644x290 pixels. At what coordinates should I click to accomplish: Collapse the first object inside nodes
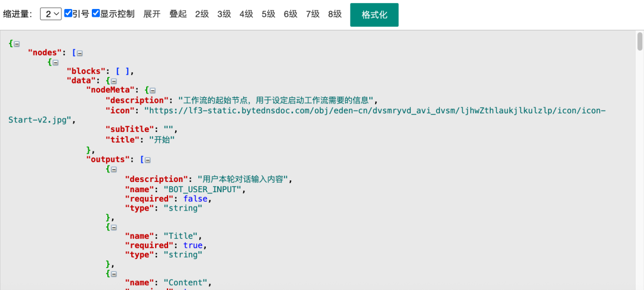55,63
